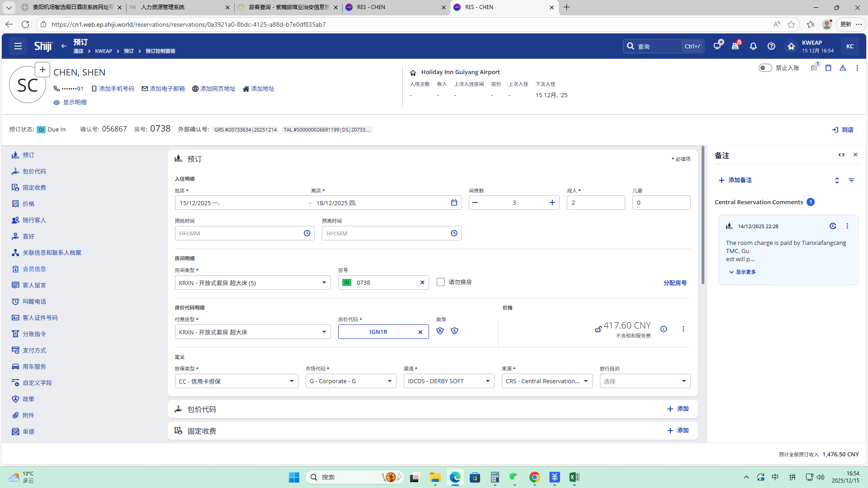
Task: Open 随行客人 in sidebar menu
Action: point(34,220)
